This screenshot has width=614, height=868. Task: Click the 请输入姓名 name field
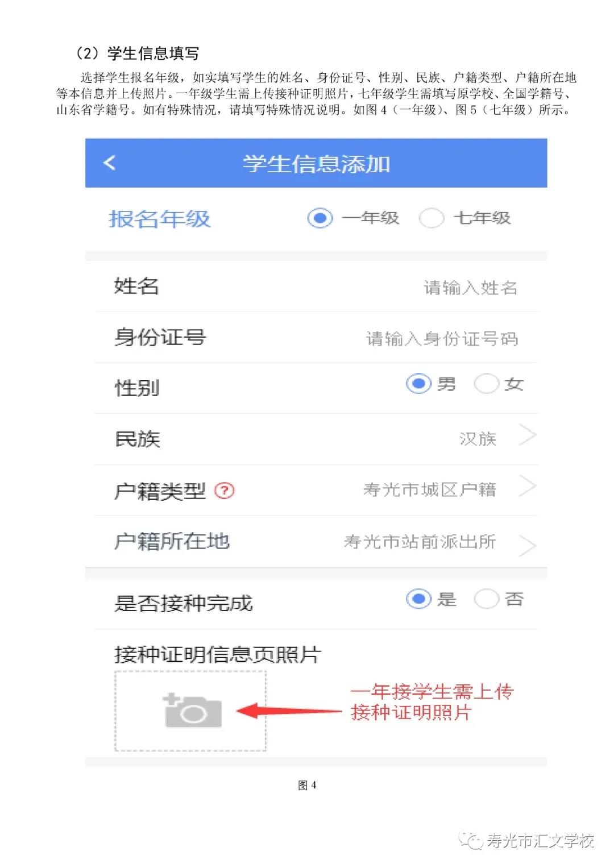[x=470, y=288]
